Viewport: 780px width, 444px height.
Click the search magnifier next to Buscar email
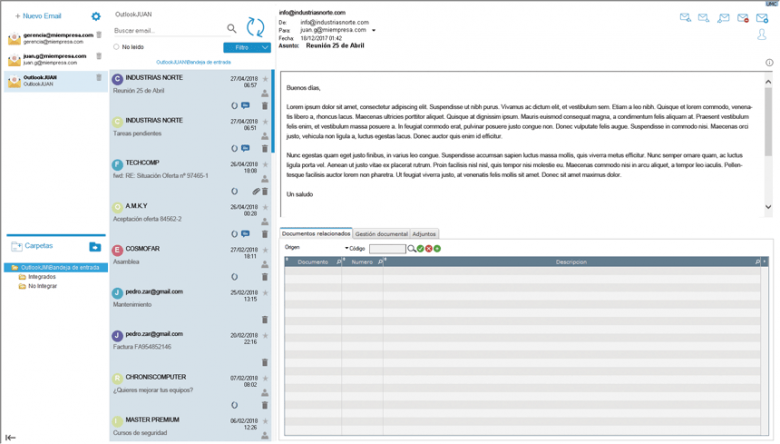click(x=232, y=29)
